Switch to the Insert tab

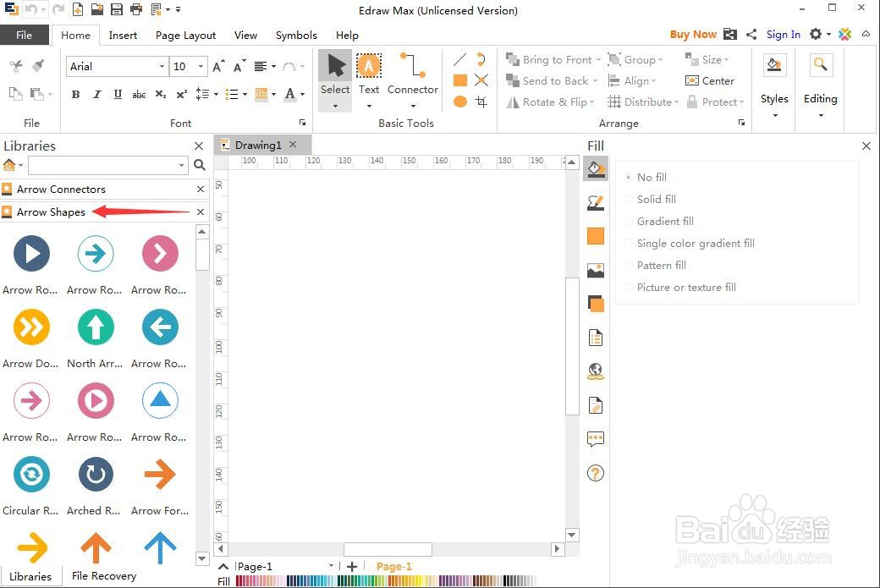tap(123, 36)
